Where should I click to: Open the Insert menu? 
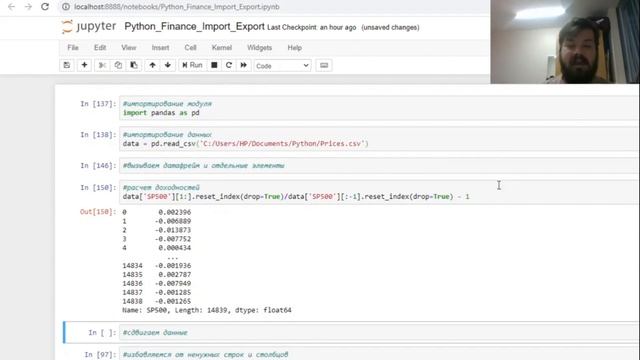[160, 48]
